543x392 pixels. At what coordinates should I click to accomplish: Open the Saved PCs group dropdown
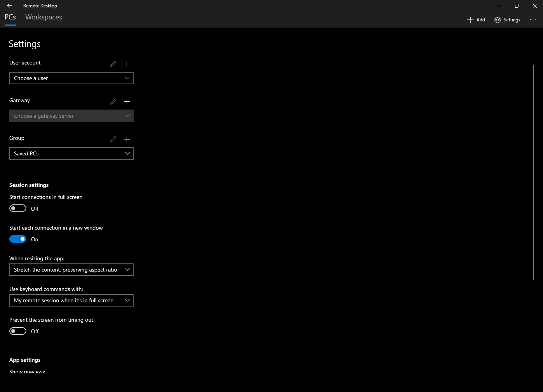71,153
